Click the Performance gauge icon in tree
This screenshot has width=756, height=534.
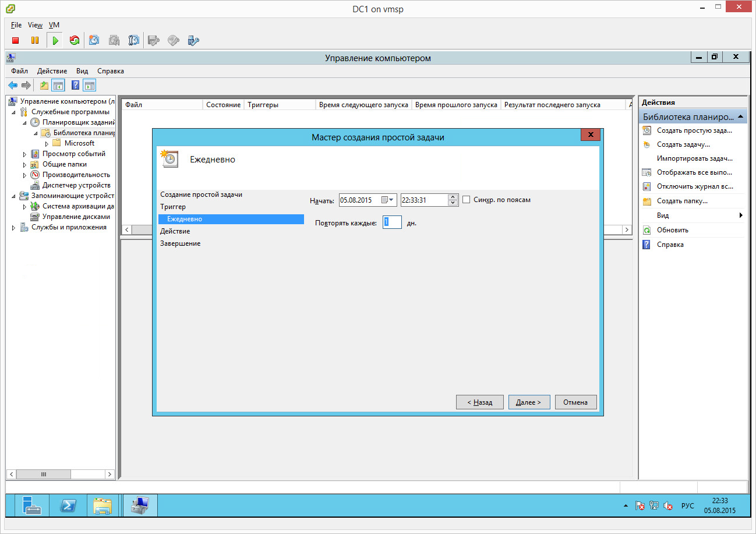click(x=35, y=175)
